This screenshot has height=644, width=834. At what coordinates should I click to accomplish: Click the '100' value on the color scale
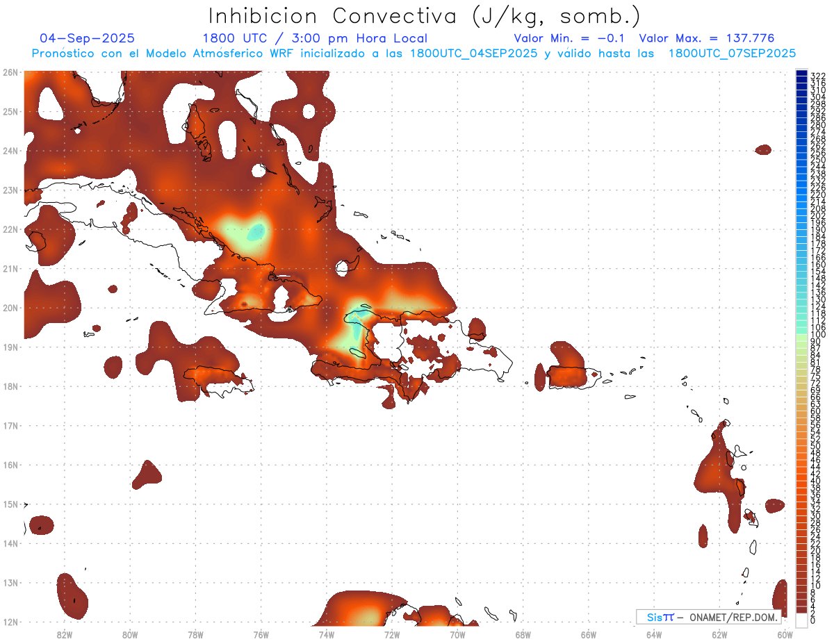[x=818, y=335]
